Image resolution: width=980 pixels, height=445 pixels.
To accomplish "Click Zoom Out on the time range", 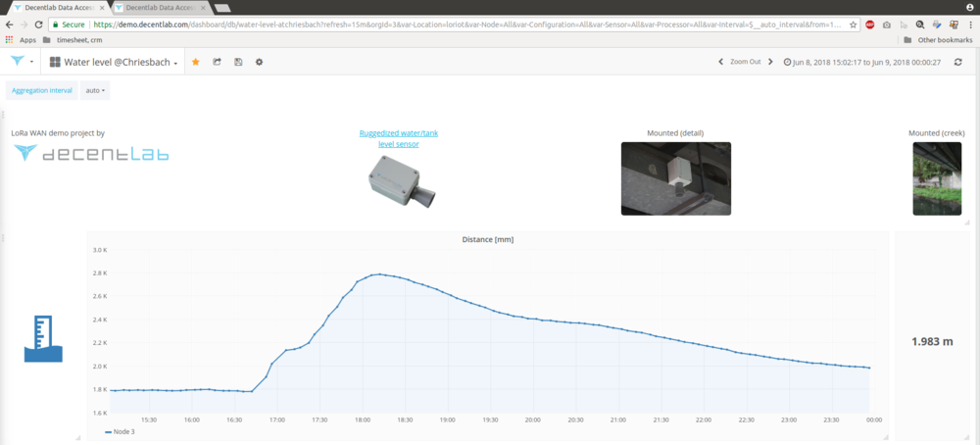I will (x=746, y=62).
